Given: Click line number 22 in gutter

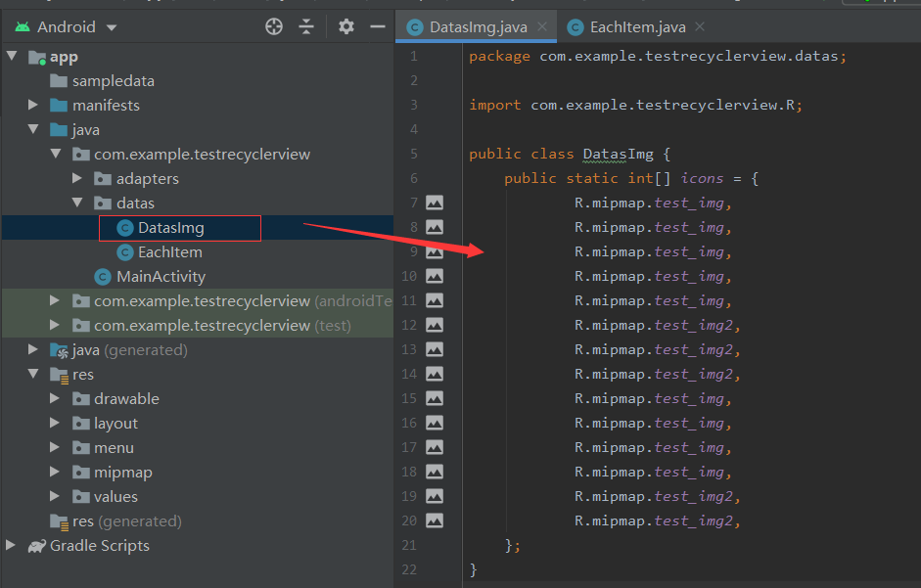Looking at the screenshot, I should [409, 569].
